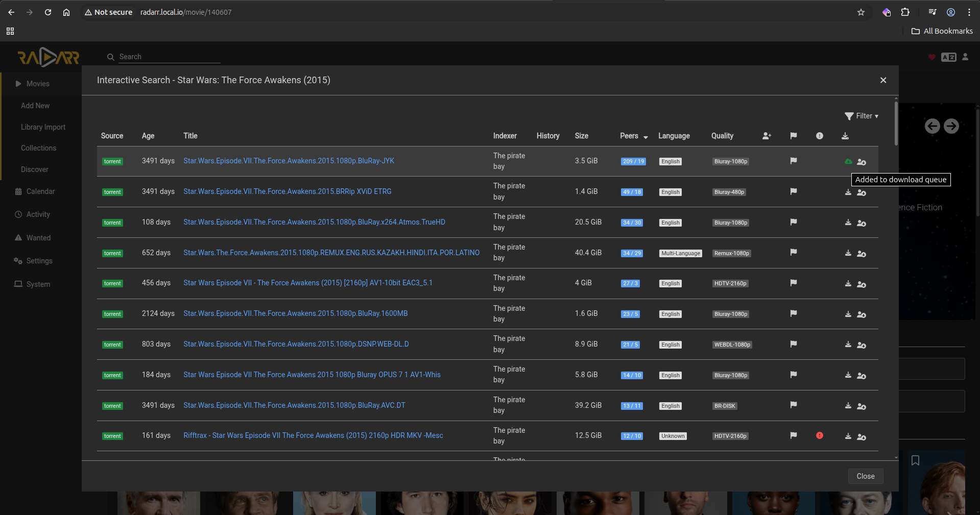This screenshot has width=980, height=515.
Task: Override and add BRRip XViD ETRG release
Action: (x=862, y=192)
